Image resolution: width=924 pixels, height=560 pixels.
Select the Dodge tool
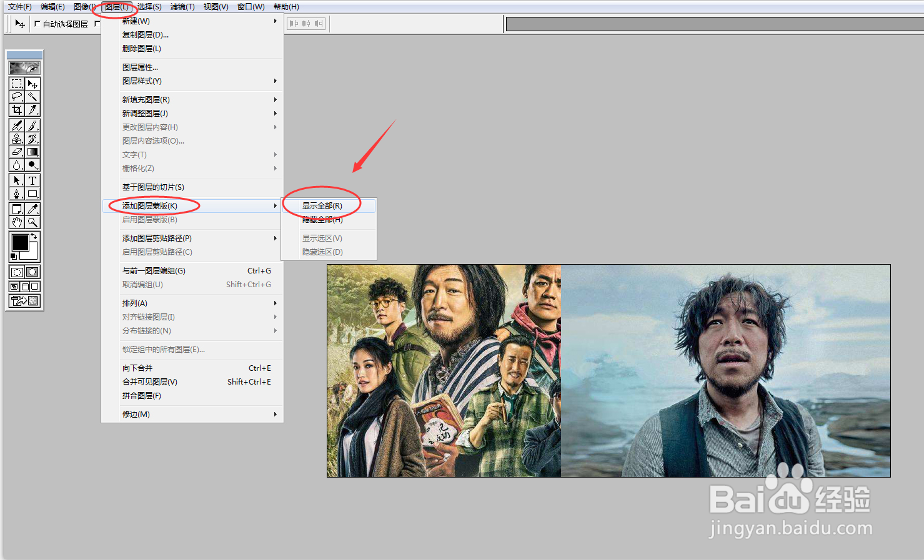(x=32, y=165)
